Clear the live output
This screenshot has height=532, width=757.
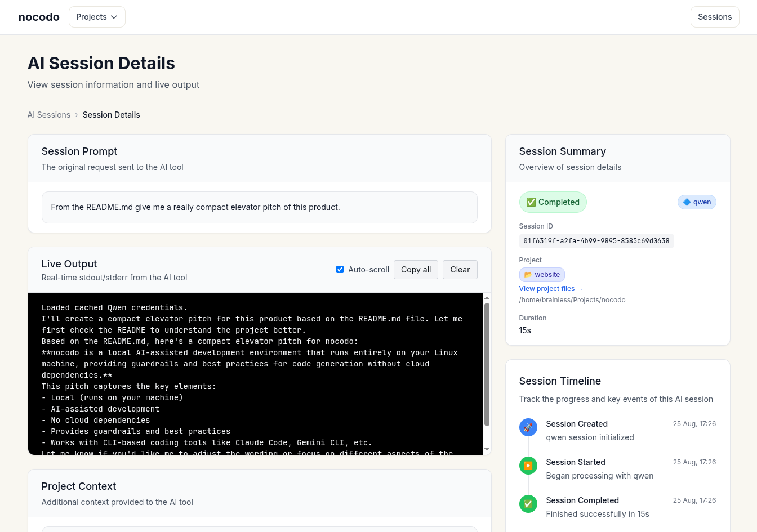[x=460, y=270]
